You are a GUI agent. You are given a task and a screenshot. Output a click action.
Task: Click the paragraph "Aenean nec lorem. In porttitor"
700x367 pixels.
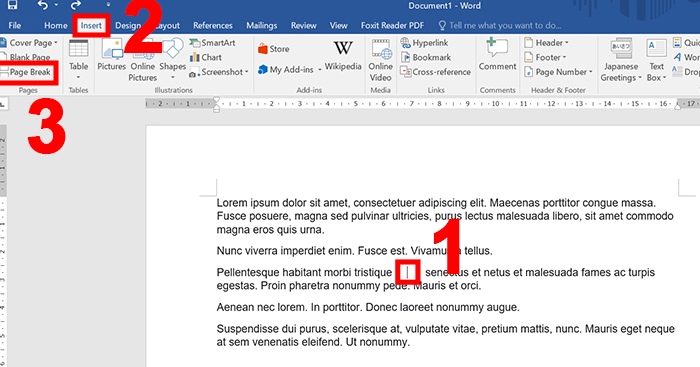pyautogui.click(x=368, y=307)
